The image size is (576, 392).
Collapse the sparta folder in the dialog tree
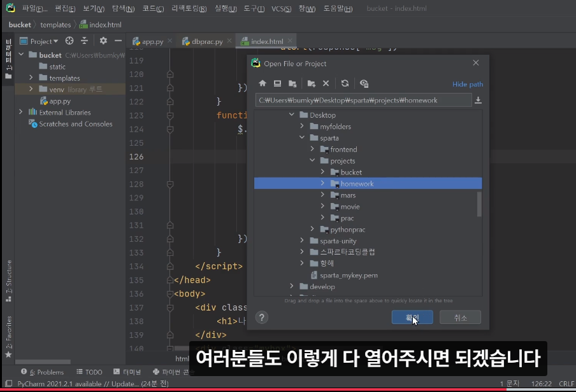pyautogui.click(x=302, y=137)
